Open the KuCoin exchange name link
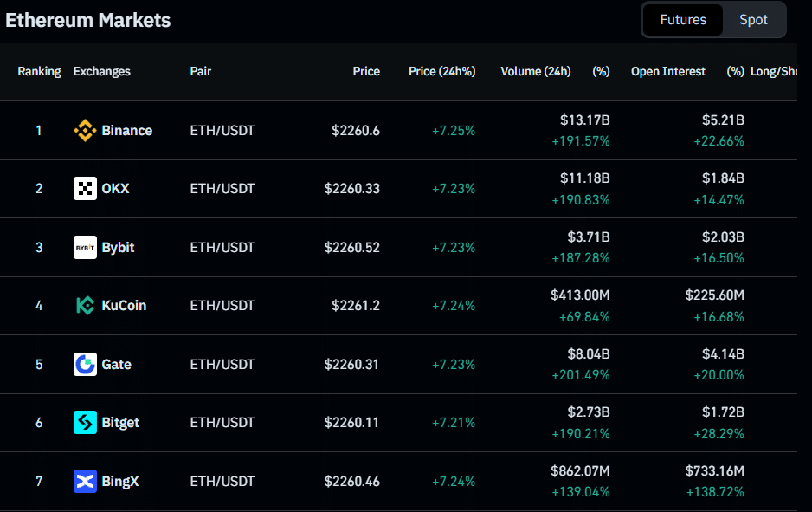This screenshot has width=812, height=512. 124,306
